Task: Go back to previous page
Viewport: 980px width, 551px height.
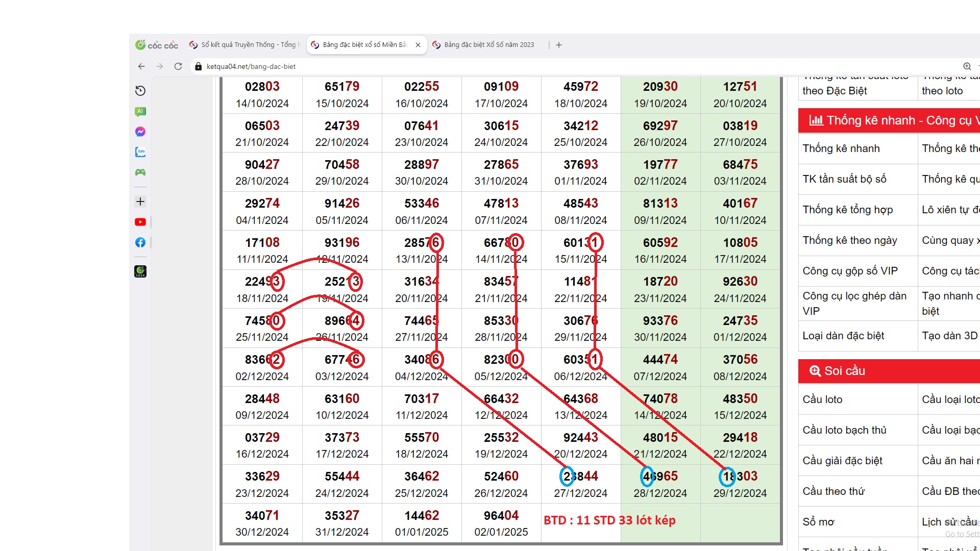Action: pyautogui.click(x=141, y=66)
